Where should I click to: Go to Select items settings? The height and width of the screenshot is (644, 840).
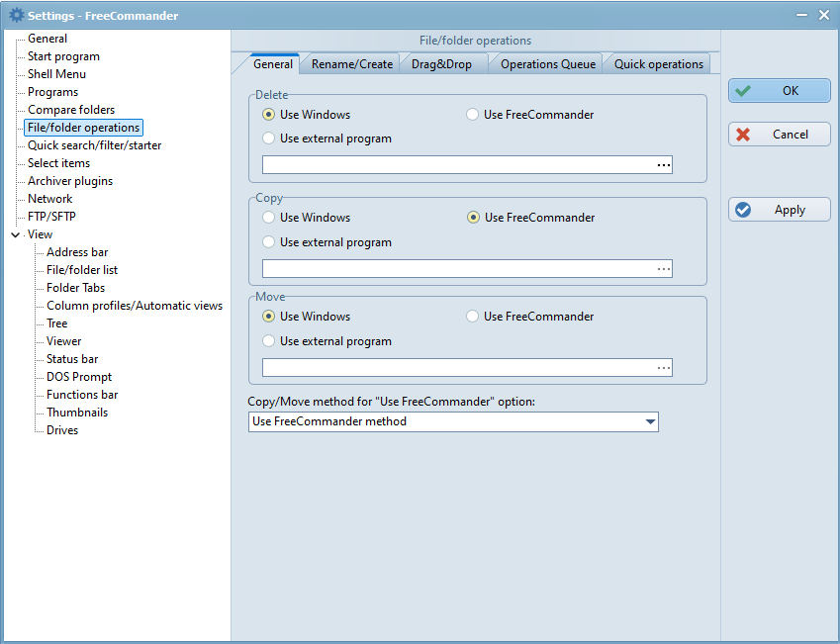[x=59, y=163]
